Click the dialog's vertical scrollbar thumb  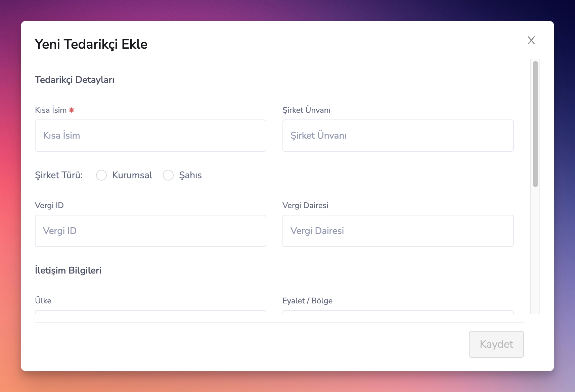tap(535, 124)
